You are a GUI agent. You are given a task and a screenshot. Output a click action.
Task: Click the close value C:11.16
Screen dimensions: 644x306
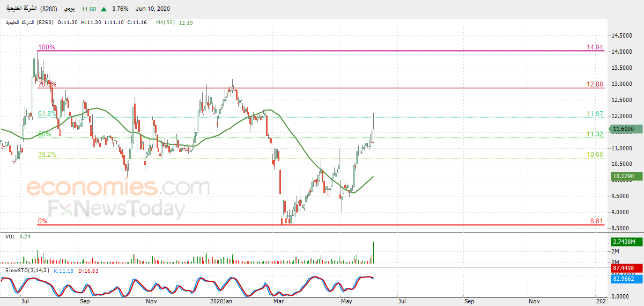137,23
